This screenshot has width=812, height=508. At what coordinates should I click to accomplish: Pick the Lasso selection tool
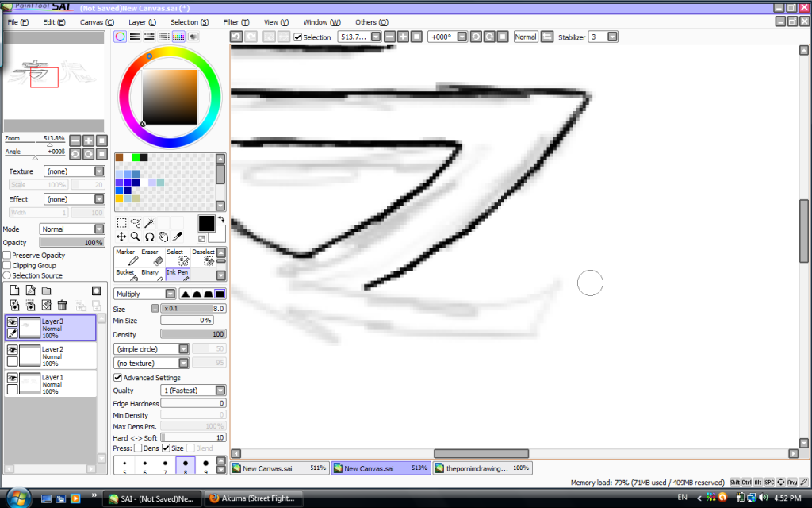tap(135, 224)
